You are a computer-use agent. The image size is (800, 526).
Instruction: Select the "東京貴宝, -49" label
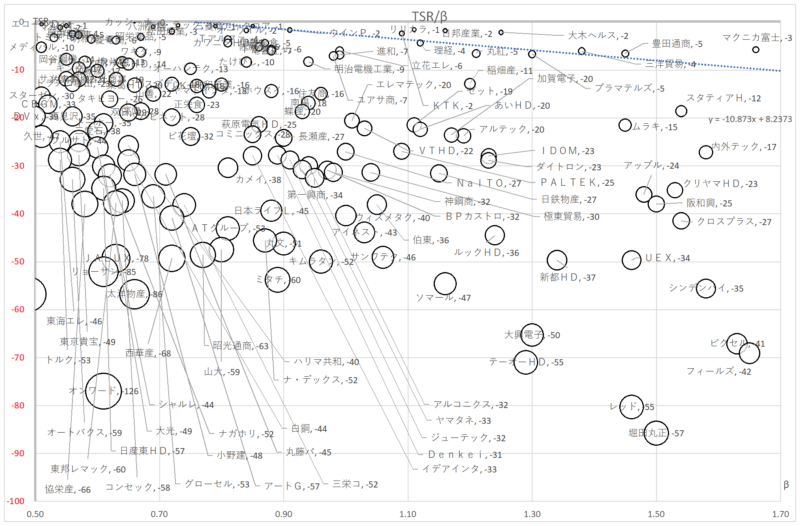click(88, 342)
